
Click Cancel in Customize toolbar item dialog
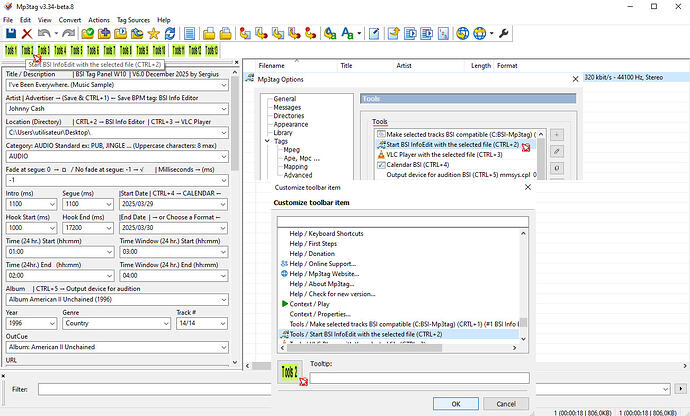[506, 404]
